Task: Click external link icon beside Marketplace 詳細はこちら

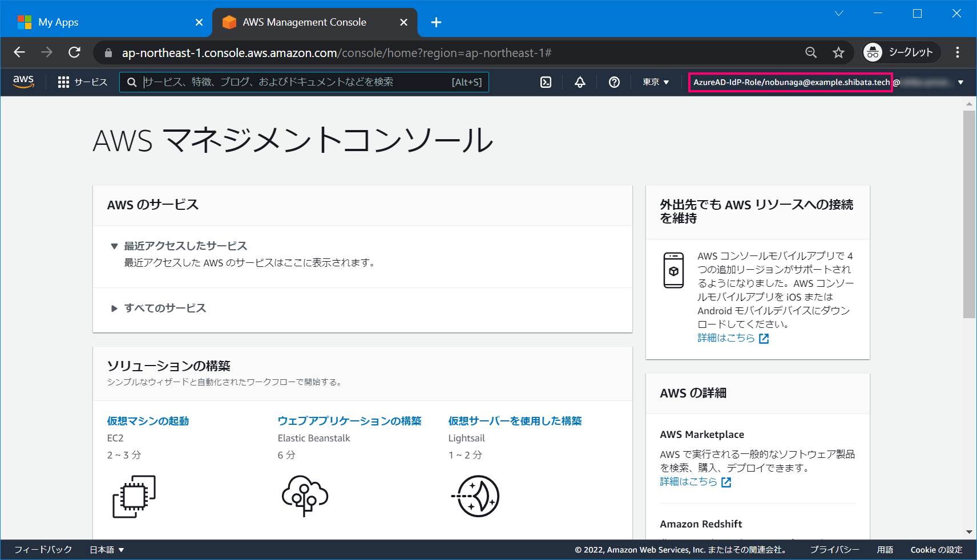Action: [x=726, y=482]
